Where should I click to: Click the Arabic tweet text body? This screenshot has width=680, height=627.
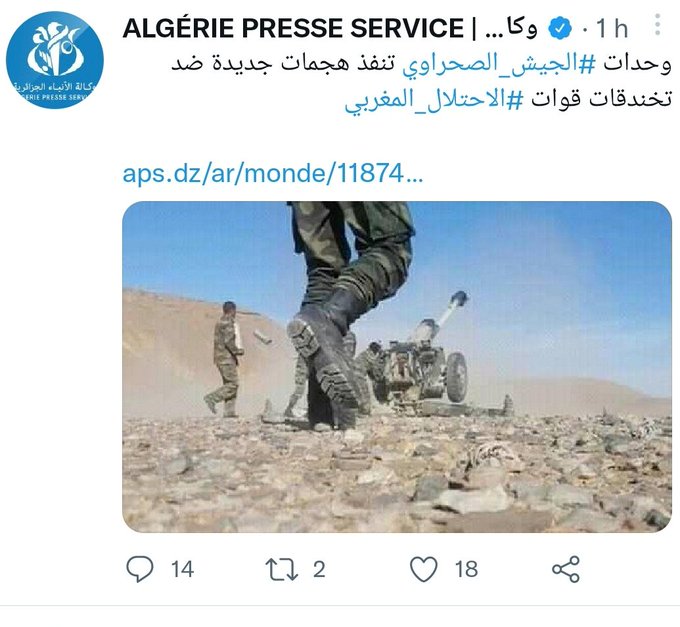point(421,82)
